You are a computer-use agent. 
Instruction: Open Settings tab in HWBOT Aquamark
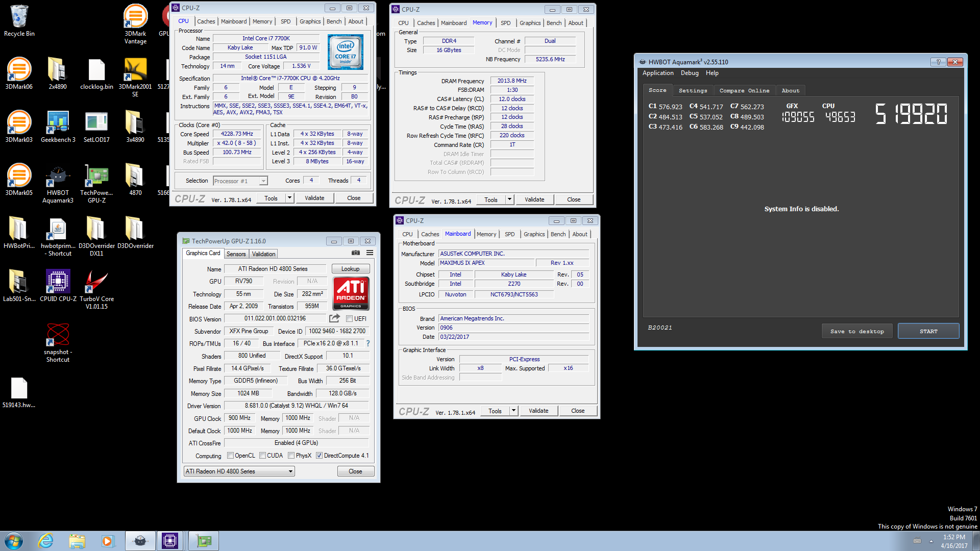click(693, 90)
